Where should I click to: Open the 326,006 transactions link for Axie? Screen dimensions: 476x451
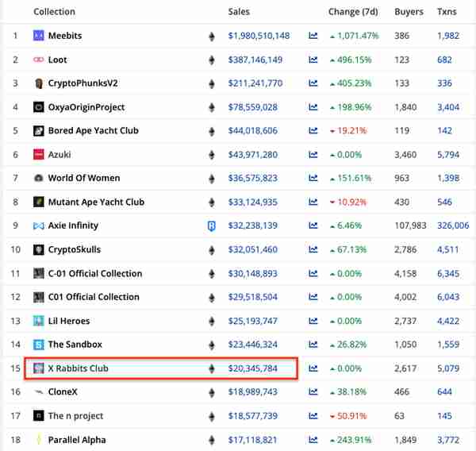coord(453,225)
